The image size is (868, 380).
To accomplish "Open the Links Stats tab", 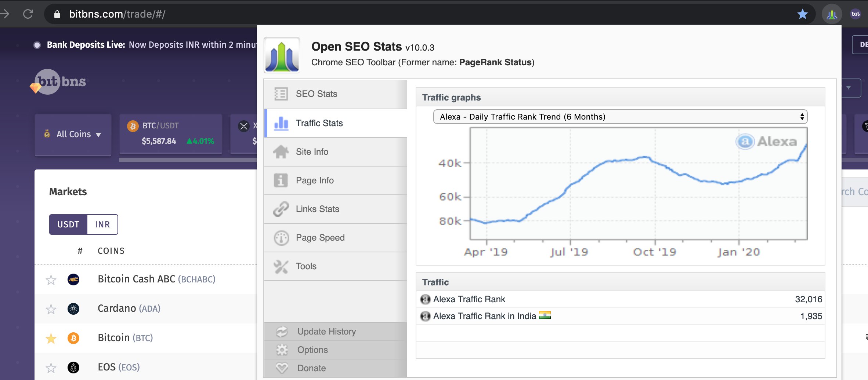I will [x=336, y=209].
